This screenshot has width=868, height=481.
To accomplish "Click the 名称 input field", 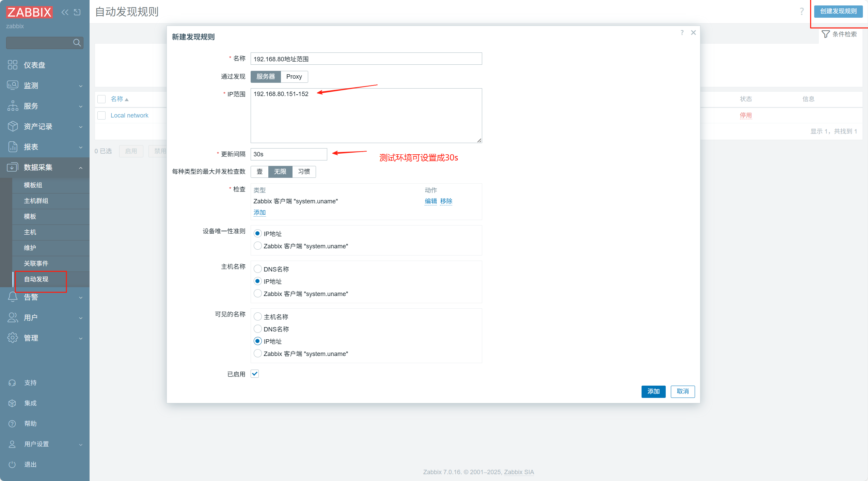I will 366,59.
